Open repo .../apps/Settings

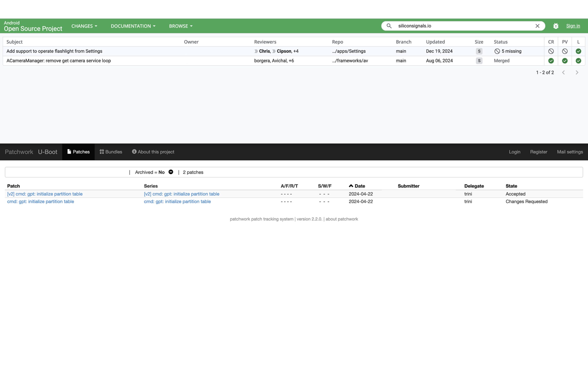[x=349, y=51]
